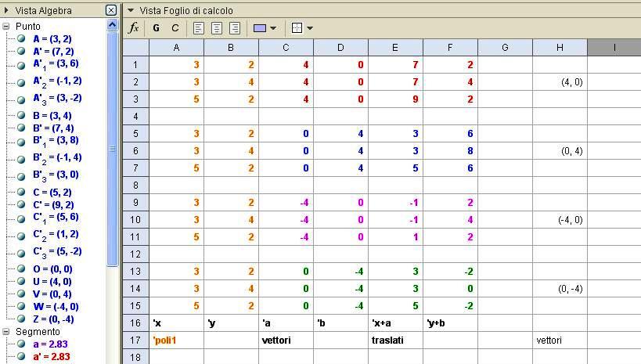Toggle visibility of point Z = (0, -4)
Screen dimensions: 641x364
click(21, 319)
